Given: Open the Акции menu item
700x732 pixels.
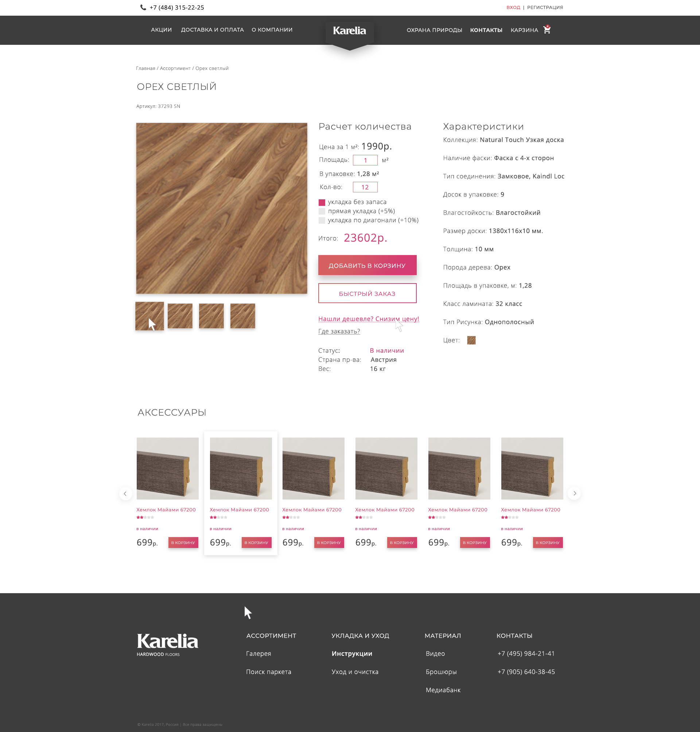Looking at the screenshot, I should 161,30.
